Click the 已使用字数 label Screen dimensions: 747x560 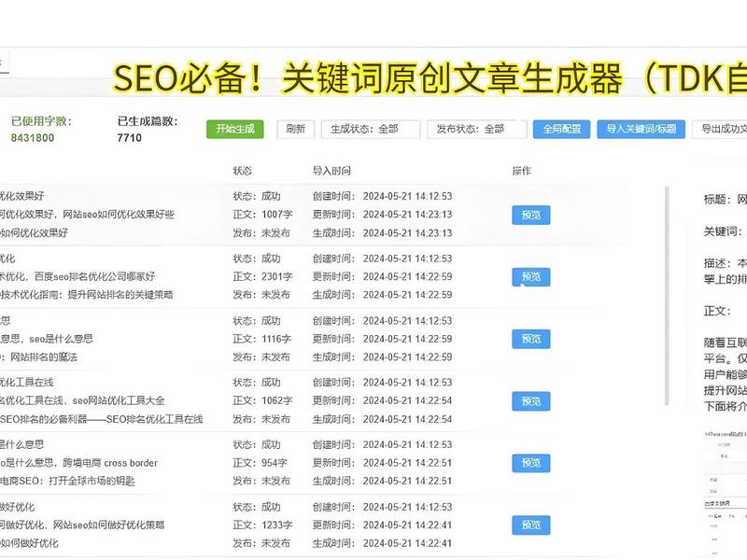click(x=41, y=121)
